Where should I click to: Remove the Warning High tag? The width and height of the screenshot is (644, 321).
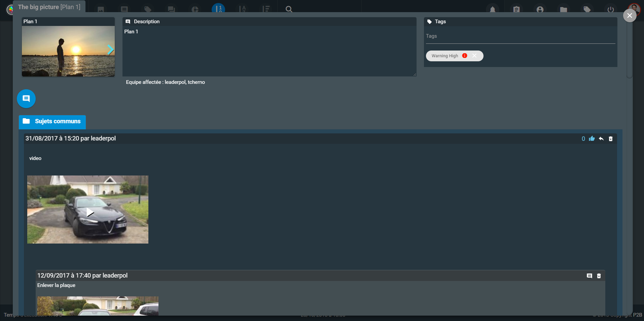tap(474, 56)
